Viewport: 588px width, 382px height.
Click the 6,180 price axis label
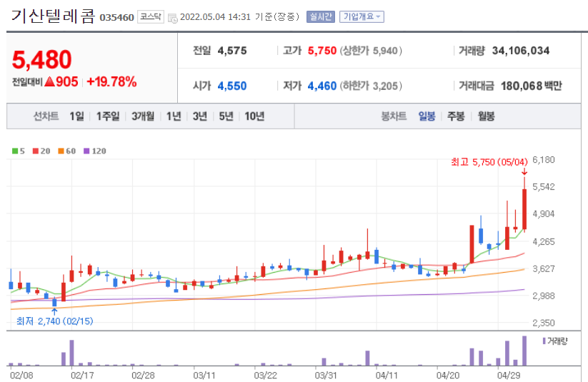tap(544, 160)
